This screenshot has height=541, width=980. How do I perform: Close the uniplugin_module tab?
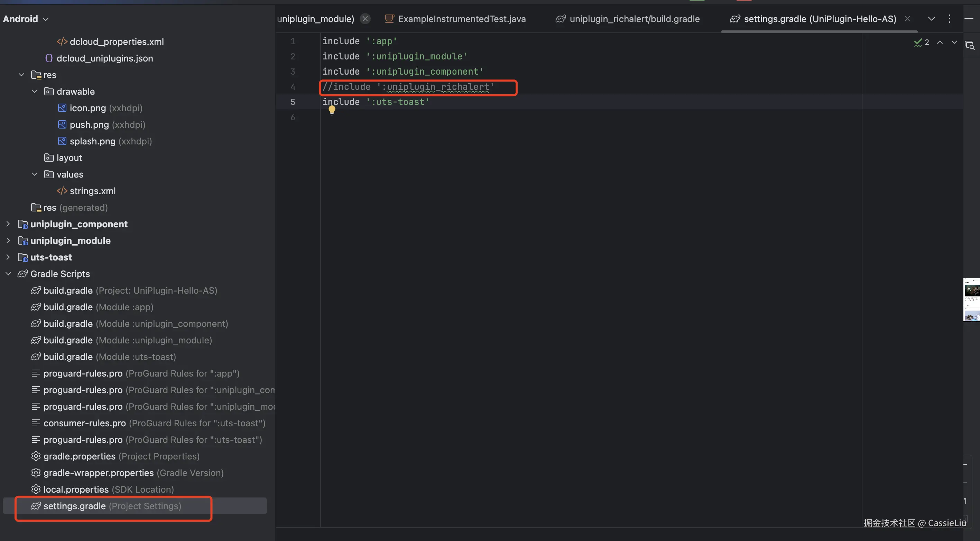pyautogui.click(x=365, y=19)
